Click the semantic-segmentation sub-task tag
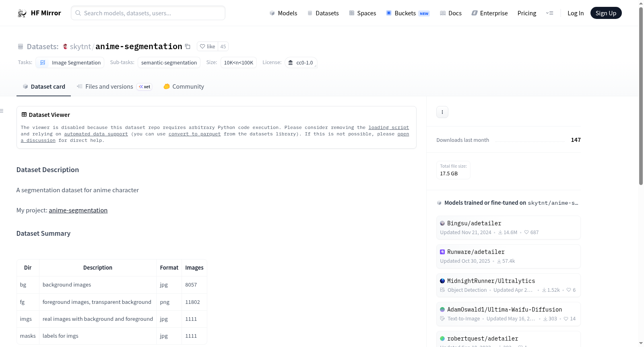Screen dimensions: 644x347 point(169,62)
